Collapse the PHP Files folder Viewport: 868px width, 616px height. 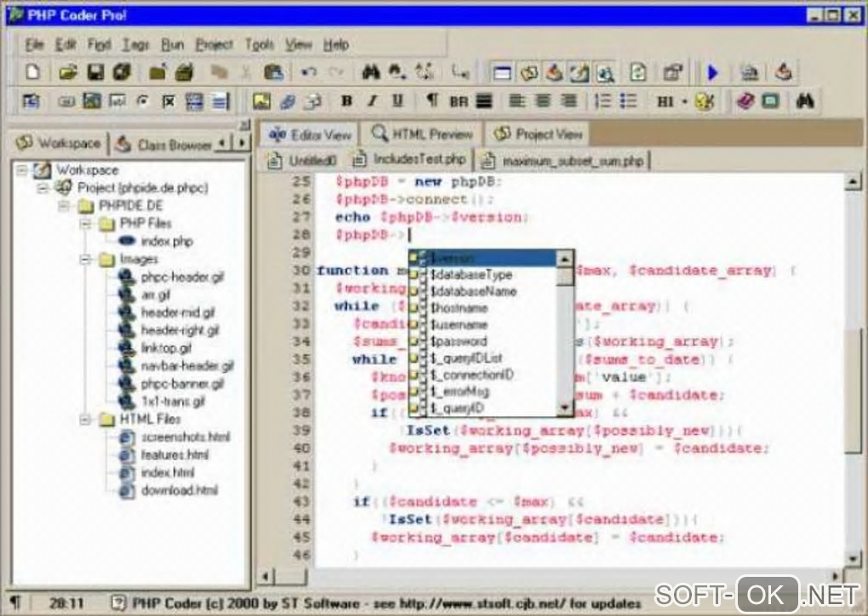click(x=85, y=224)
